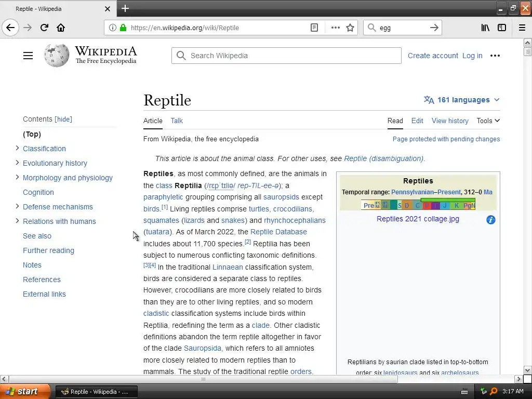This screenshot has height=399, width=532.
Task: Select the Read tab
Action: click(395, 121)
